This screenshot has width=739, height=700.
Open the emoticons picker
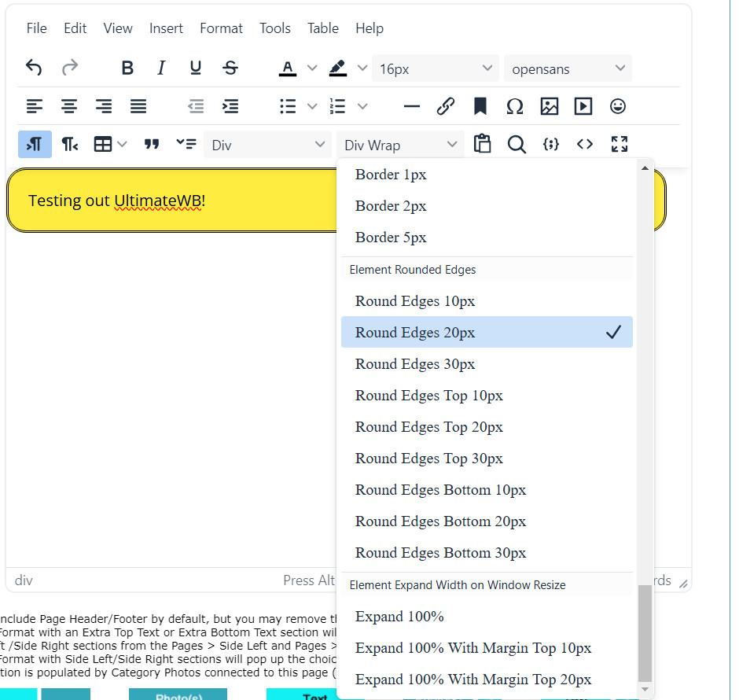[619, 106]
